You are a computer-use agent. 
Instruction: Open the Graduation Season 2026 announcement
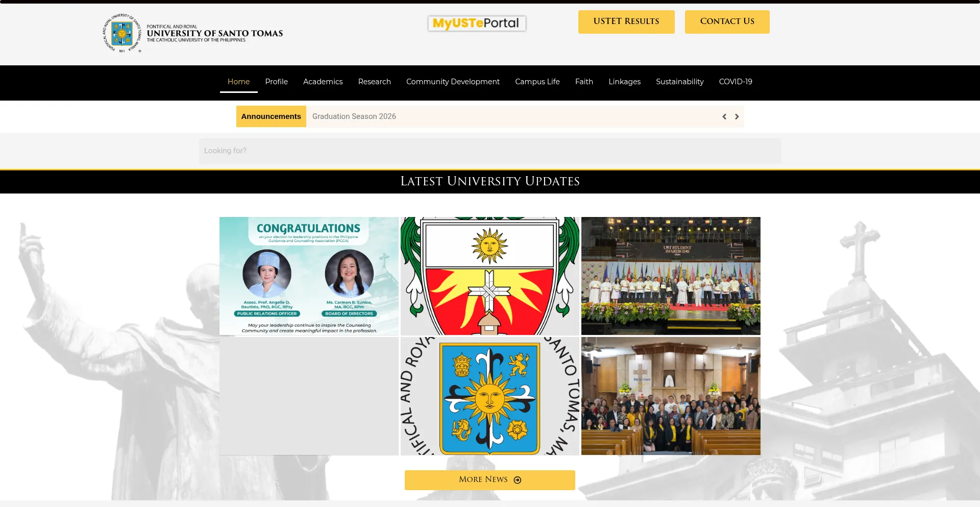[x=354, y=116]
